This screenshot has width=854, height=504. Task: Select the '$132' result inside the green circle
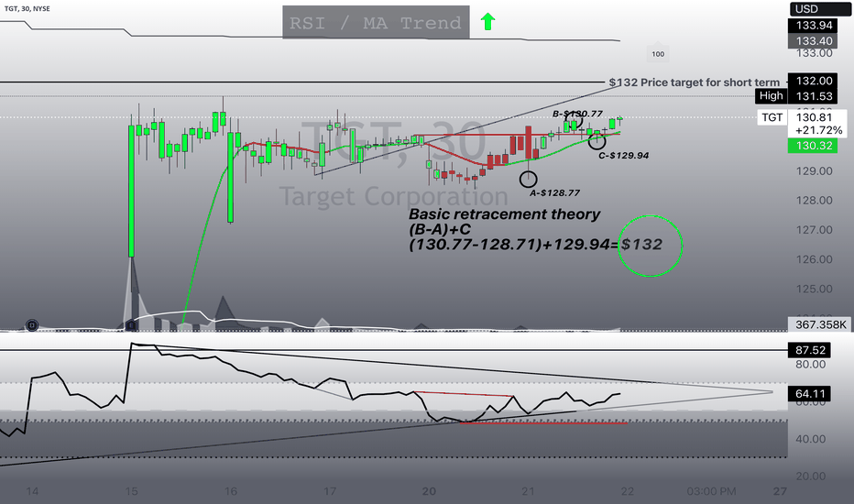[x=641, y=245]
